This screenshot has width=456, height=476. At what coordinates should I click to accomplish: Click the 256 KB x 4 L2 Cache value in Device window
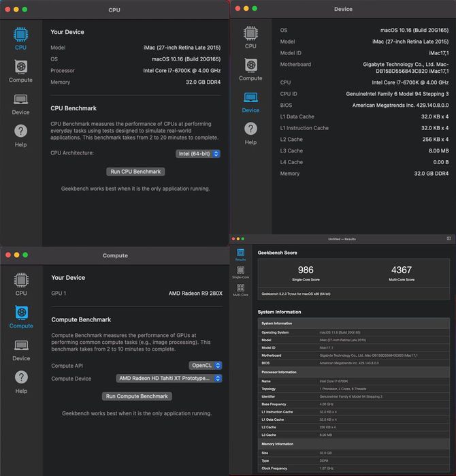[x=436, y=140]
